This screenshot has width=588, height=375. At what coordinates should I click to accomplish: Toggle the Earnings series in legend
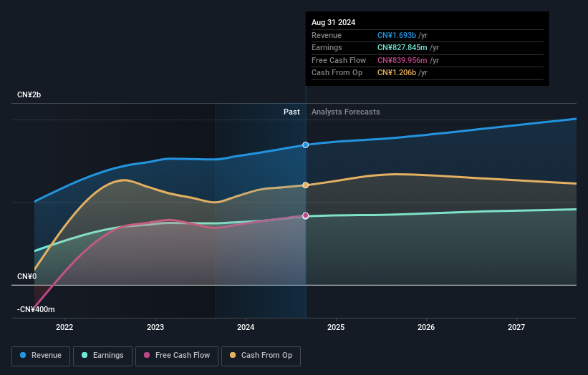click(102, 356)
